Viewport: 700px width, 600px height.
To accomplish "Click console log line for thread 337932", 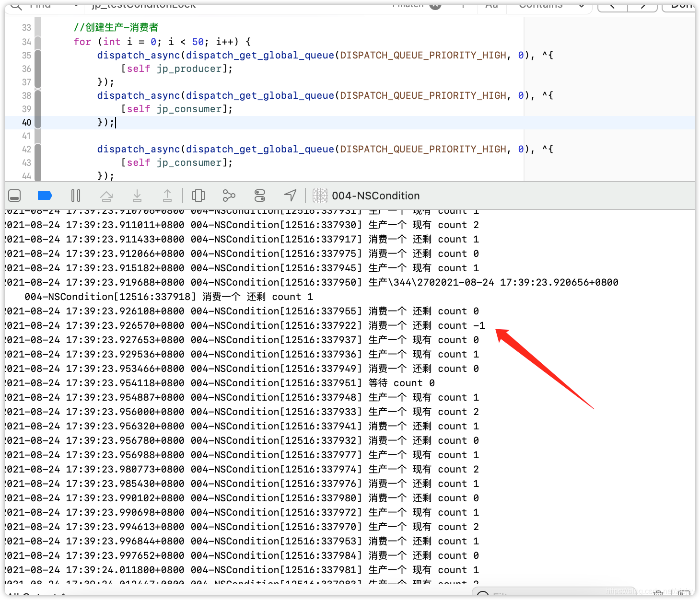I will click(x=242, y=440).
